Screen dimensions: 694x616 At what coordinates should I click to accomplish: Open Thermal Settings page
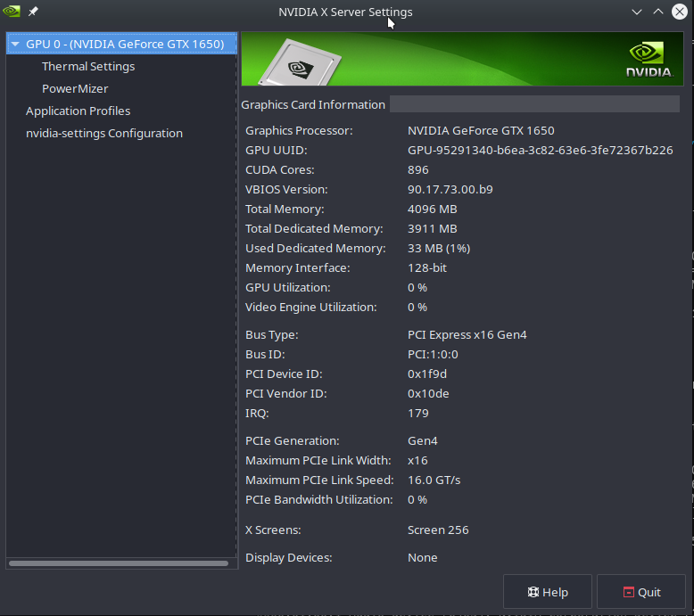click(x=88, y=66)
